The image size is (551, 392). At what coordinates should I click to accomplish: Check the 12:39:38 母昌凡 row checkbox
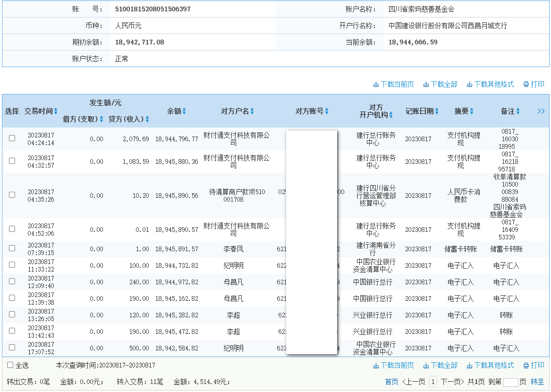(12, 298)
